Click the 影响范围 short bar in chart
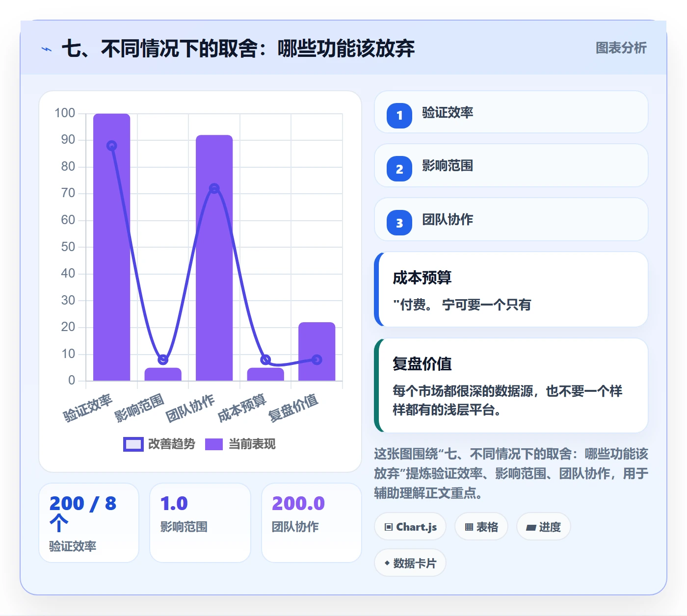Viewport: 687px width, 616px height. 163,374
